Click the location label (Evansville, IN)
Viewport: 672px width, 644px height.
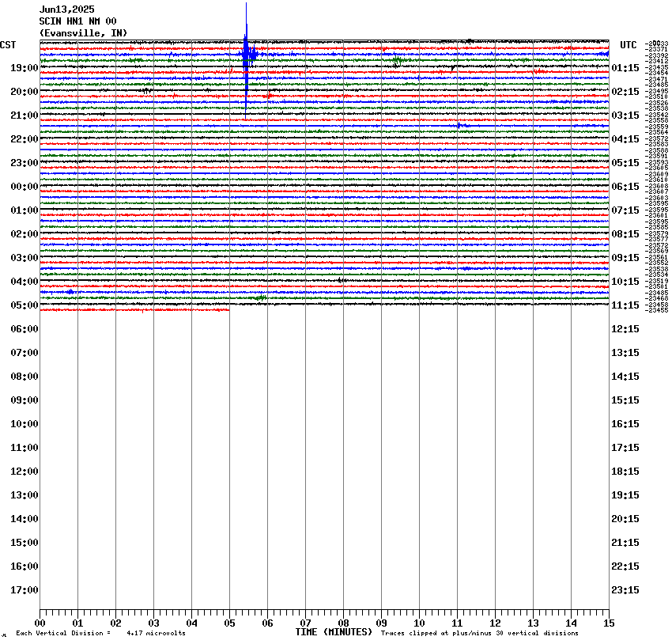pyautogui.click(x=83, y=33)
